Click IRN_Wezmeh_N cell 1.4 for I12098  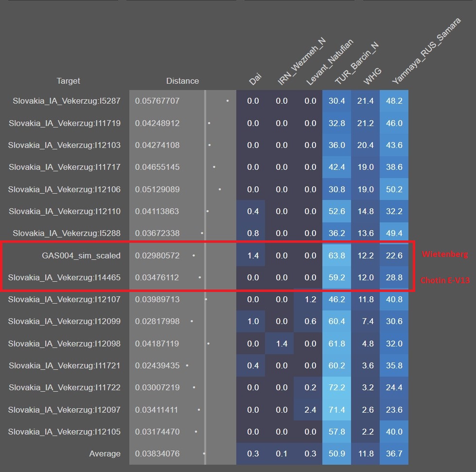(x=279, y=344)
